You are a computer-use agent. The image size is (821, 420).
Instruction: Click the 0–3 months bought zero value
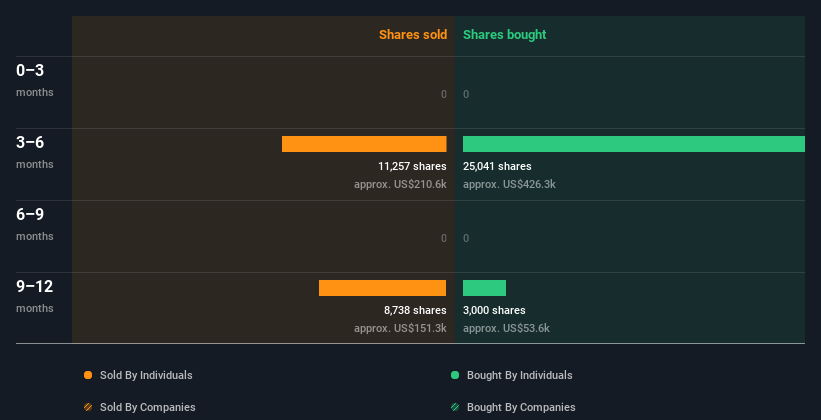click(466, 94)
